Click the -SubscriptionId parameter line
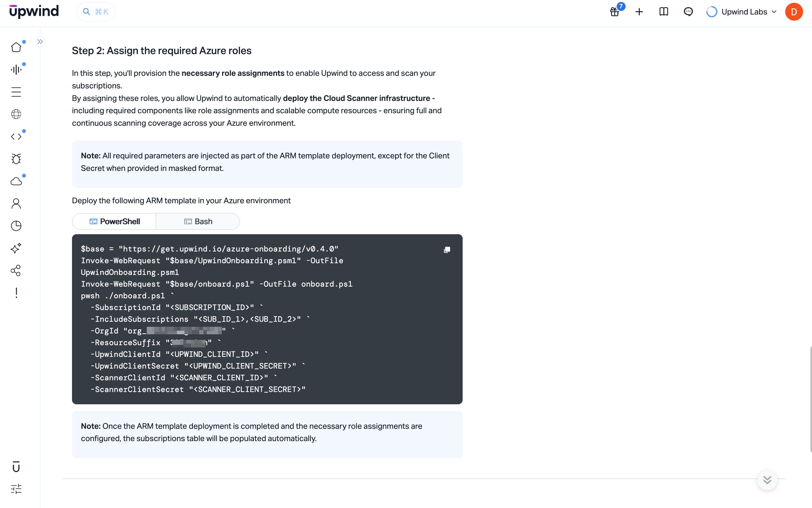 click(177, 308)
